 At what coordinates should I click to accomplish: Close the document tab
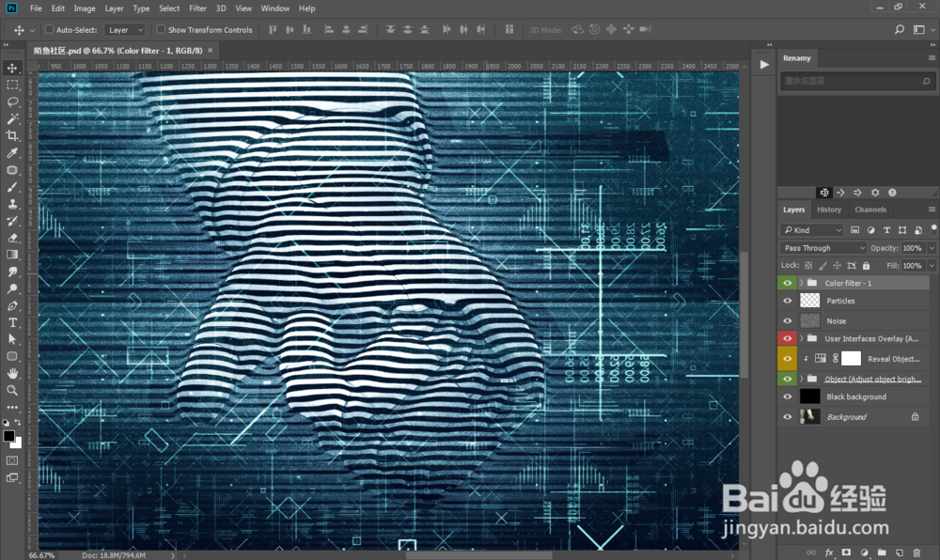pyautogui.click(x=211, y=51)
